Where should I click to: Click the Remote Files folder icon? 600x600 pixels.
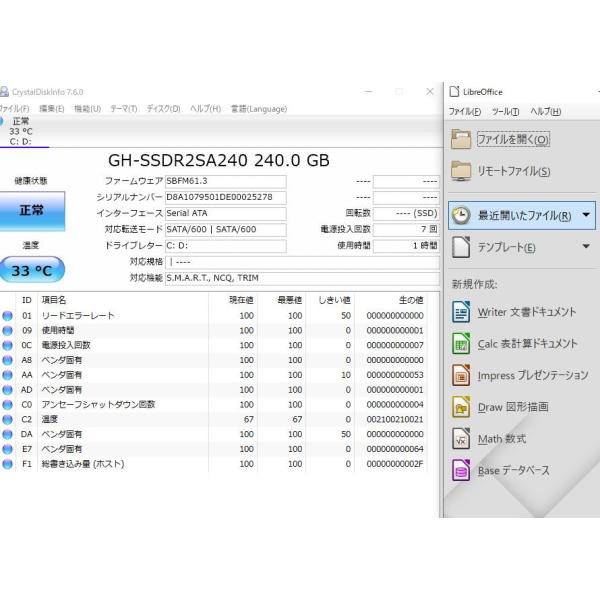461,171
